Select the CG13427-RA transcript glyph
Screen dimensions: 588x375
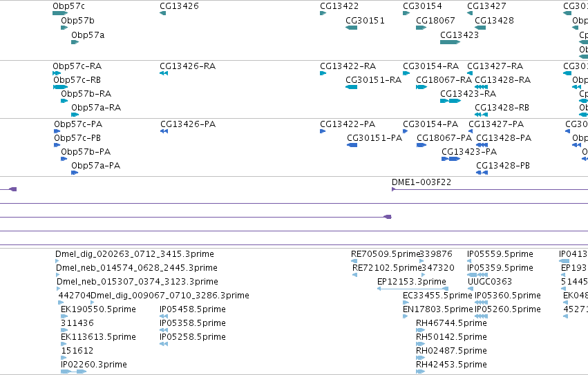[470, 73]
